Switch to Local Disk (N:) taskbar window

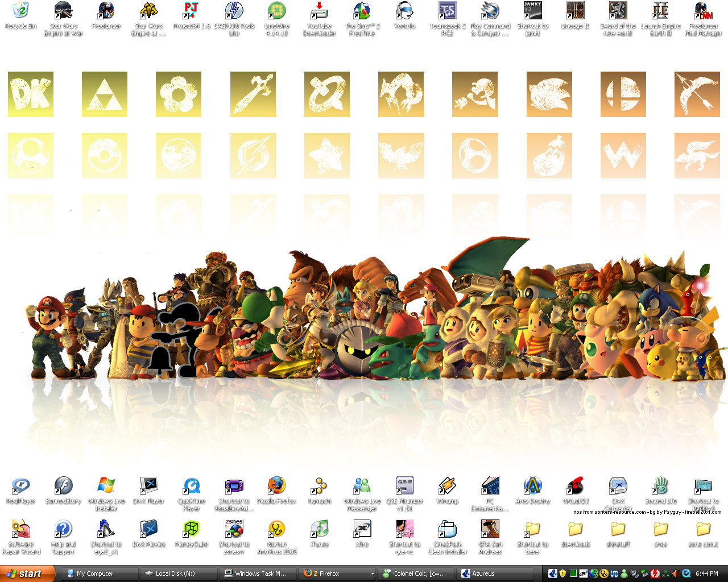click(178, 573)
